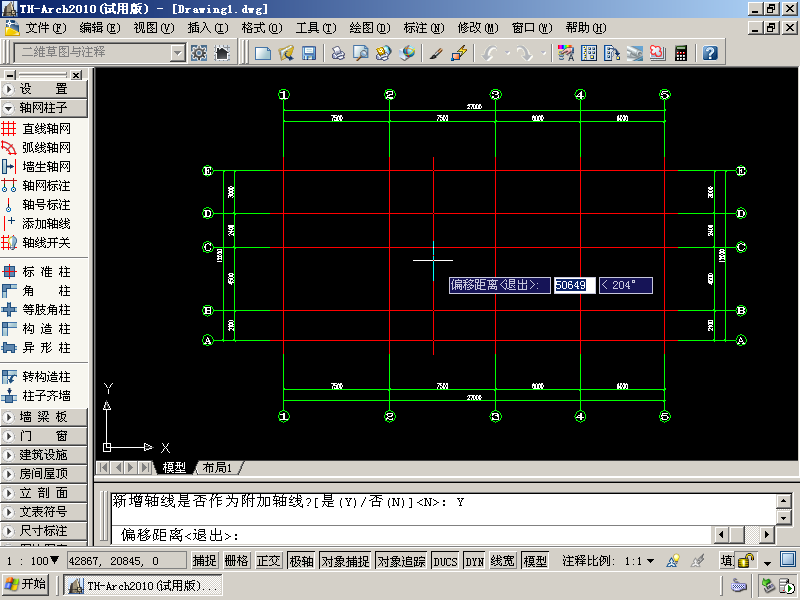Create a new drawing from toolbar
The height and width of the screenshot is (600, 800).
coord(263,53)
